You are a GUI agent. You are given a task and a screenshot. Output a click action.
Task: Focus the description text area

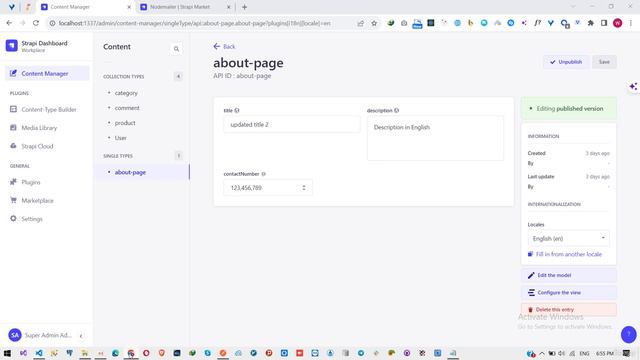pos(435,138)
